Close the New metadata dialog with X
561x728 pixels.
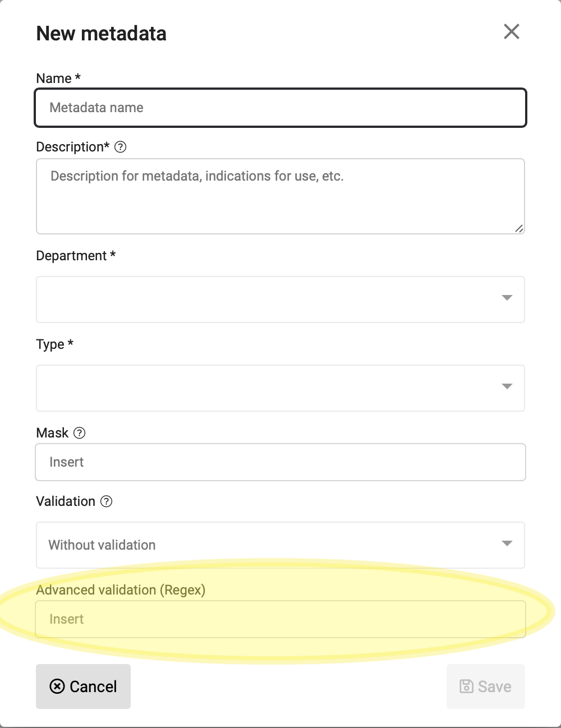tap(512, 31)
